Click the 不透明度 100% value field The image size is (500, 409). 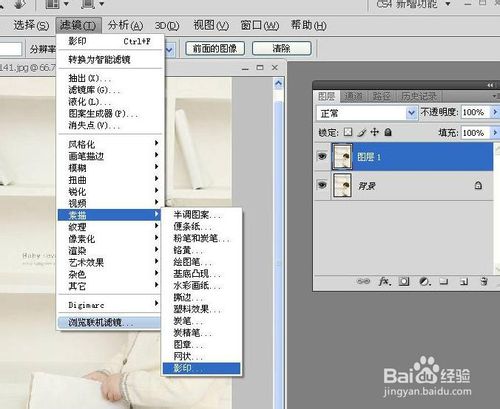tap(475, 112)
